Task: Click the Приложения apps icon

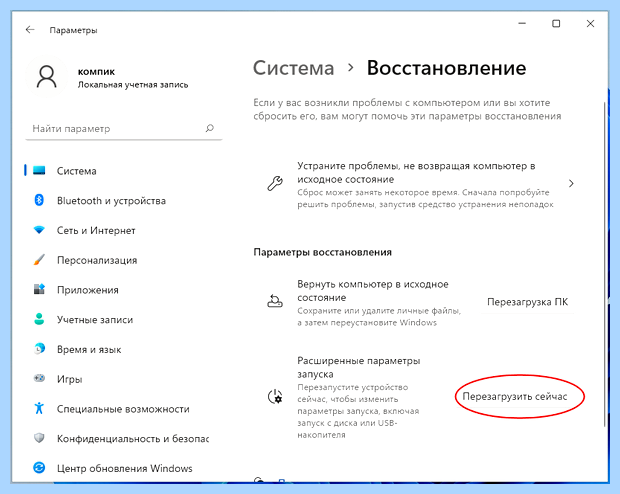Action: (x=39, y=289)
